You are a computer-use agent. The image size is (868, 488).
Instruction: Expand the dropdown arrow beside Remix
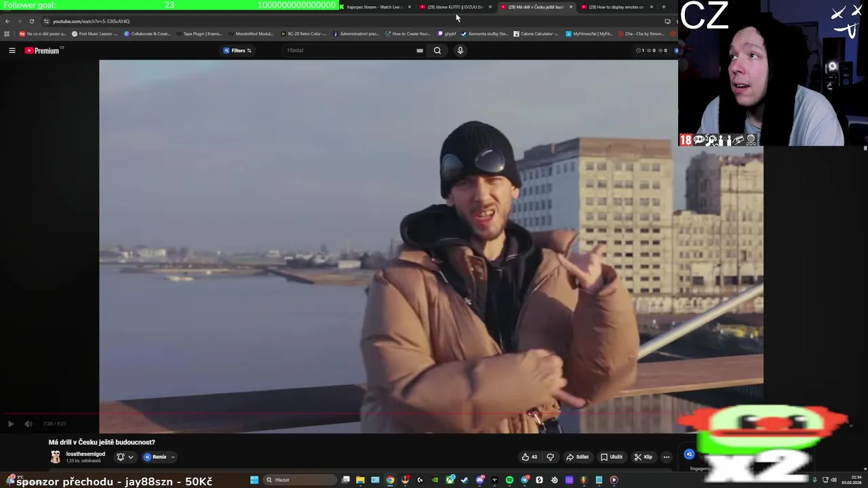172,457
